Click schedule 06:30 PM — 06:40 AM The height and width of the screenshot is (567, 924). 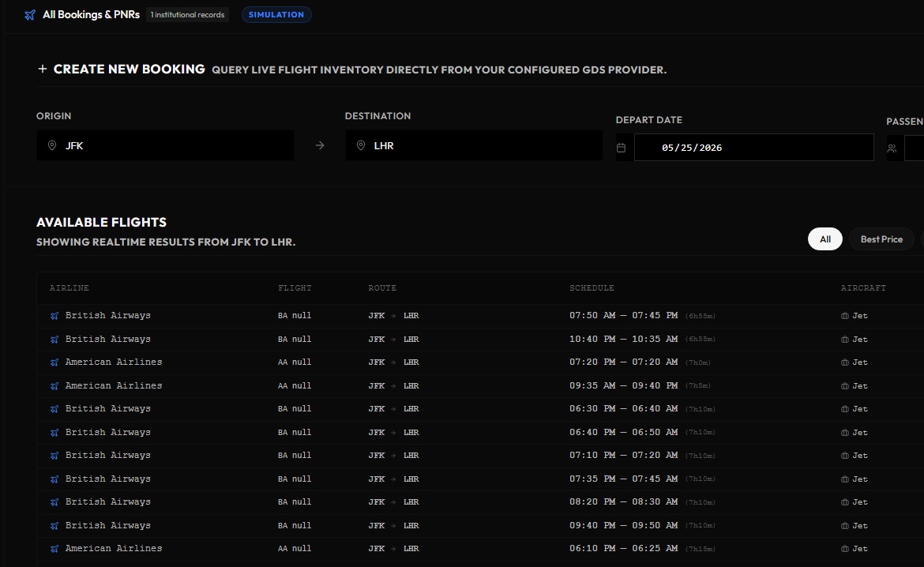pos(623,408)
